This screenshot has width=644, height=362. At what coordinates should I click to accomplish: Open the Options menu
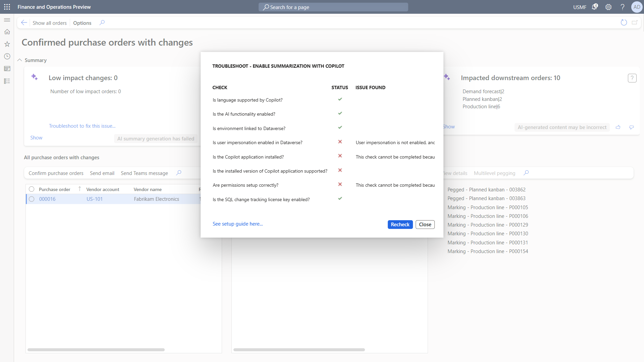point(82,23)
